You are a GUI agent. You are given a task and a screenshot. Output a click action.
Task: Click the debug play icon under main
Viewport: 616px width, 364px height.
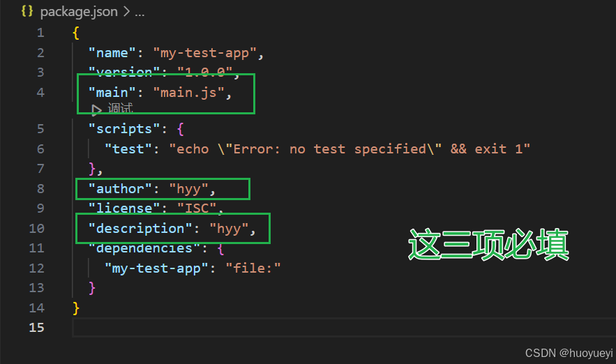pyautogui.click(x=96, y=109)
